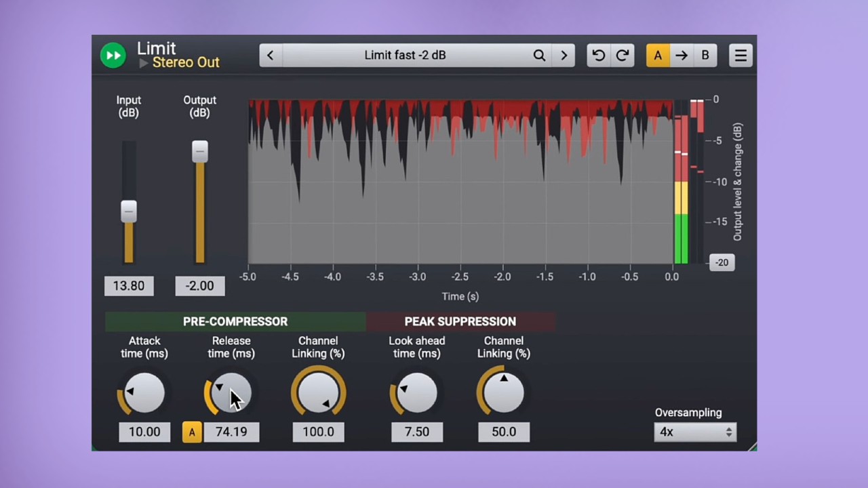Open the hamburger menu icon
The image size is (868, 488).
pyautogui.click(x=740, y=55)
